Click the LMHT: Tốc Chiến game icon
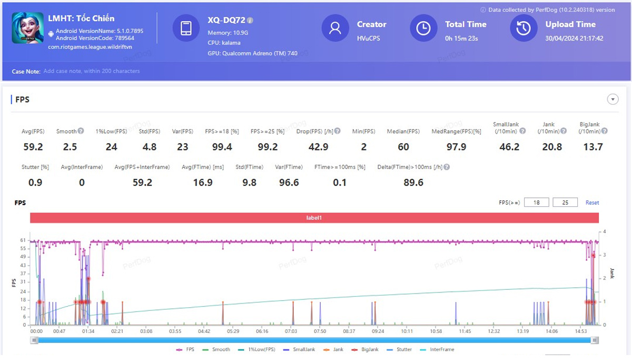This screenshot has width=632, height=364. coord(27,28)
